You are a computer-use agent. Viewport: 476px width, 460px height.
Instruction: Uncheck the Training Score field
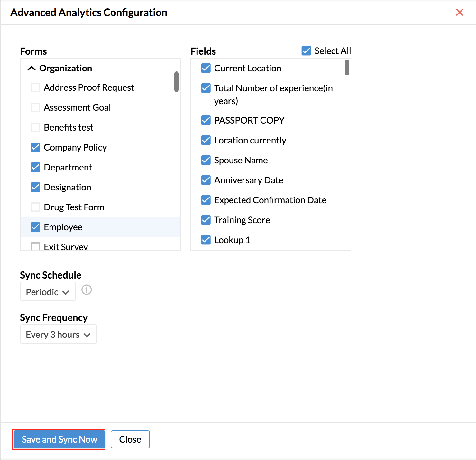[206, 220]
